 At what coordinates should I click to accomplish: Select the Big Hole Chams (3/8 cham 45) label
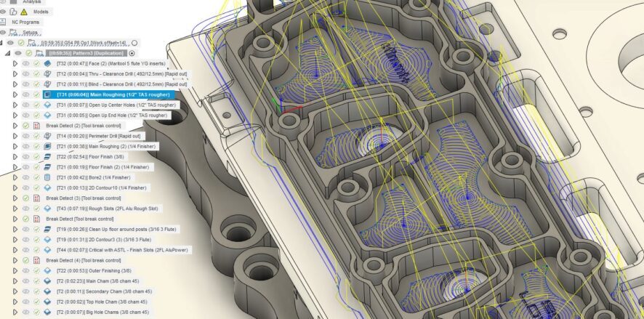[x=102, y=312]
